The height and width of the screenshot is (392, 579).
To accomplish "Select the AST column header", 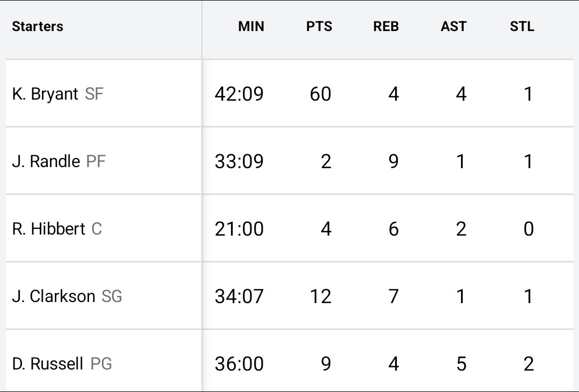I will coord(453,27).
